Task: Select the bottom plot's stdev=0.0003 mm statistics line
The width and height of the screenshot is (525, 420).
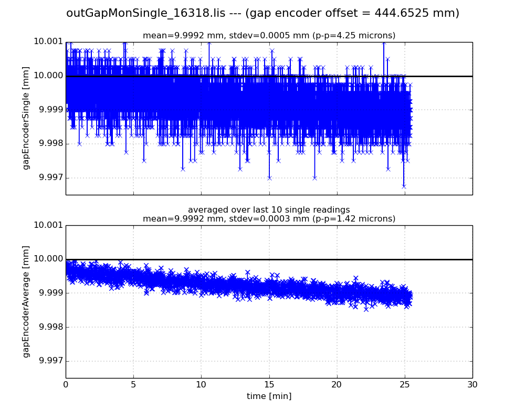Action: pyautogui.click(x=269, y=219)
